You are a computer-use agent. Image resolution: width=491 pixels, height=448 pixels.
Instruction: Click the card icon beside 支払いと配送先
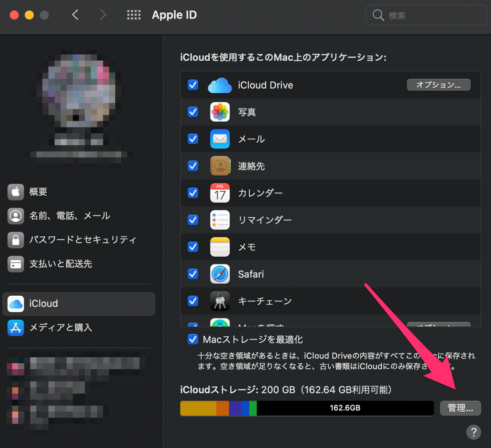pos(16,264)
